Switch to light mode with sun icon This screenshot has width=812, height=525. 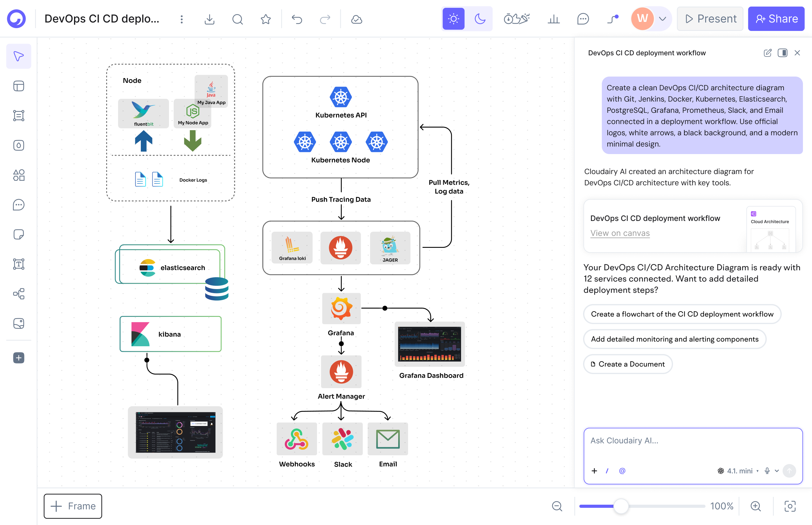[x=453, y=19]
